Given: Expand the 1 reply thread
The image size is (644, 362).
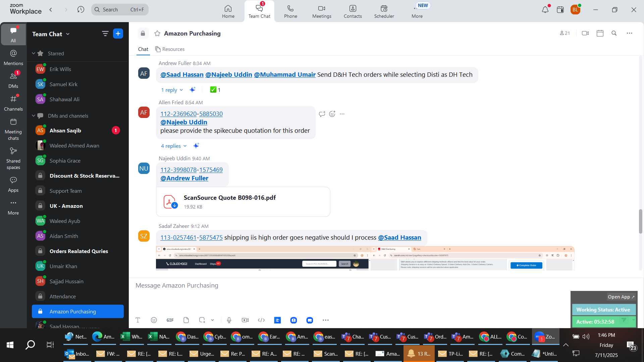Looking at the screenshot, I should (x=172, y=90).
